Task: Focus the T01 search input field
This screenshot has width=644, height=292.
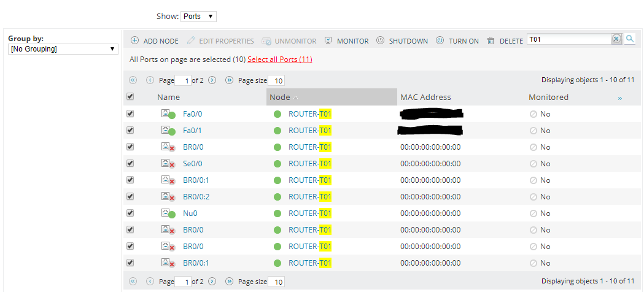Action: (x=569, y=39)
